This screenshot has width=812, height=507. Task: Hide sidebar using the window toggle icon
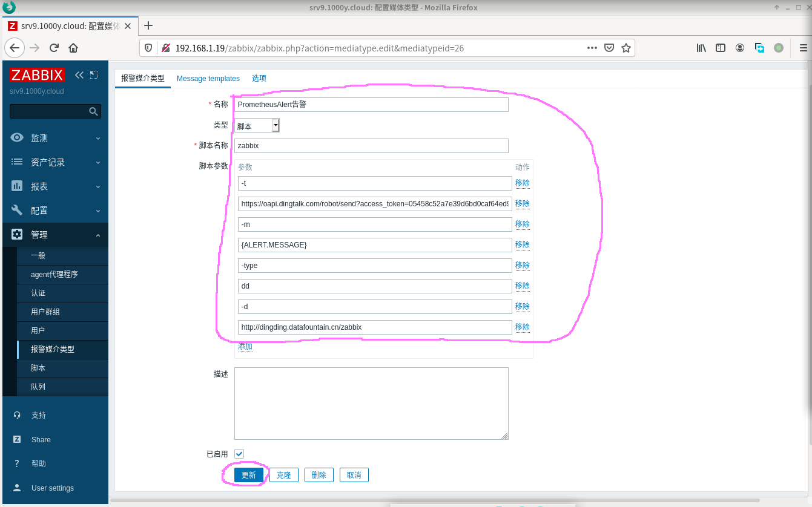pos(94,75)
